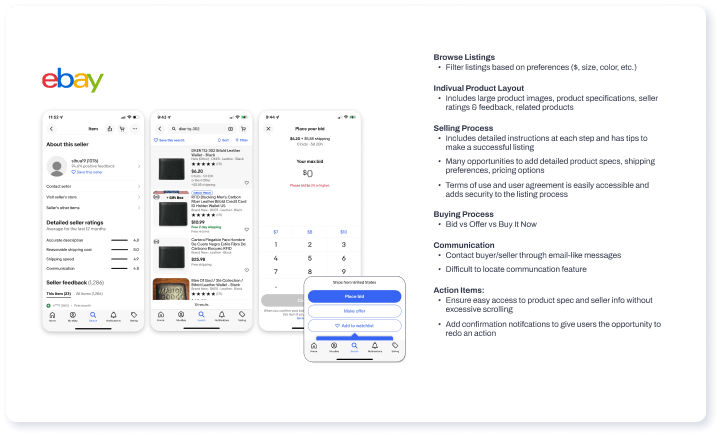720x436 pixels.
Task: Toggle the watch heart on the $18.99 wallet listing
Action: point(247,229)
